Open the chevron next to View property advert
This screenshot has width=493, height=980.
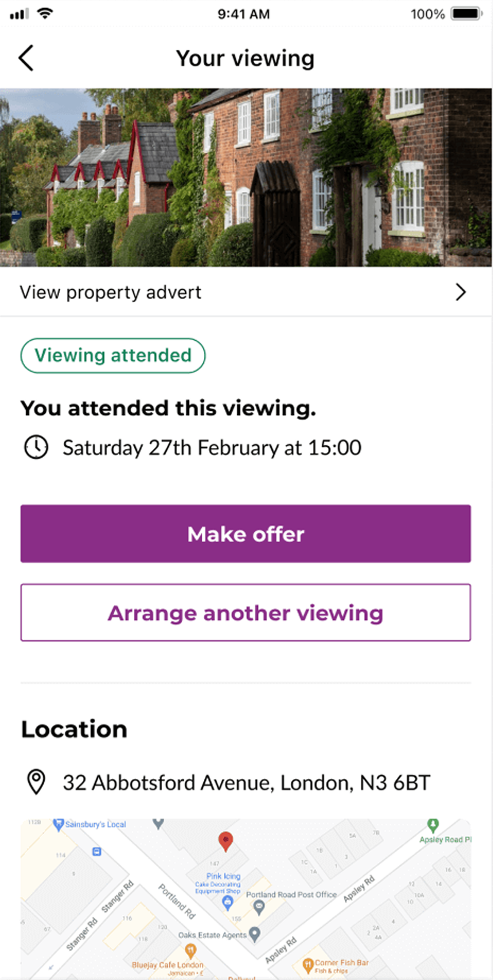461,292
